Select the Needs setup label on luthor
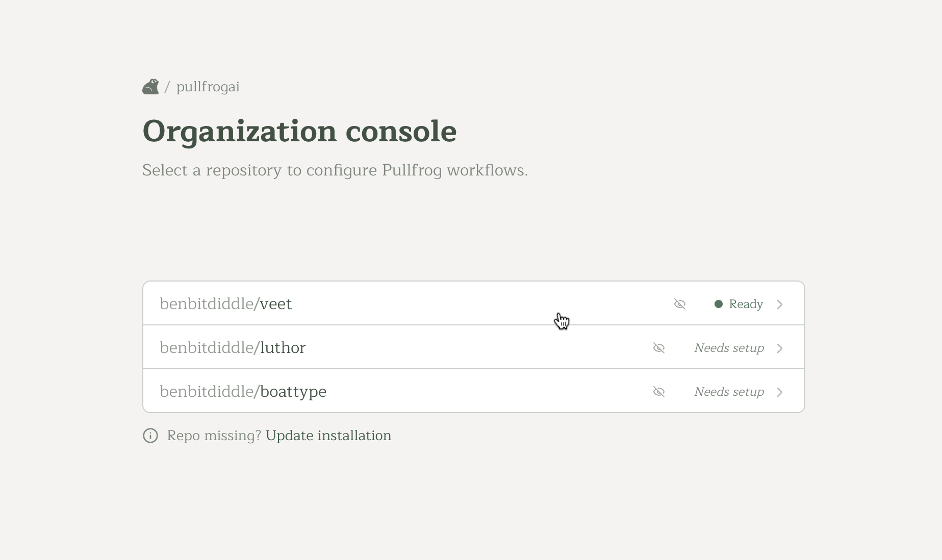 [x=728, y=348]
